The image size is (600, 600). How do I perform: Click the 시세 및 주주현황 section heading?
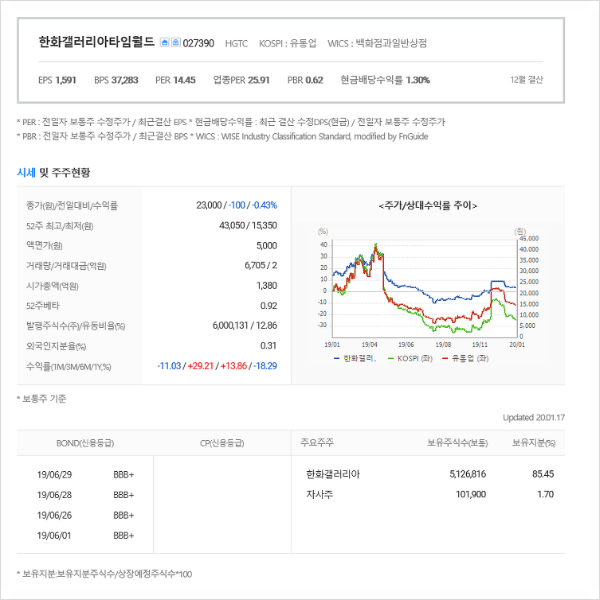(54, 173)
